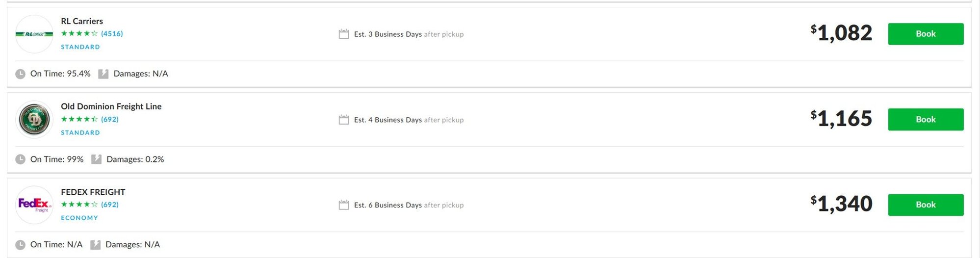Click the RL Carriers carrier name

[82, 21]
